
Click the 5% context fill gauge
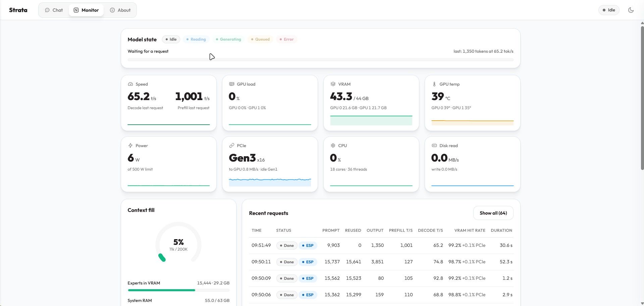[178, 242]
